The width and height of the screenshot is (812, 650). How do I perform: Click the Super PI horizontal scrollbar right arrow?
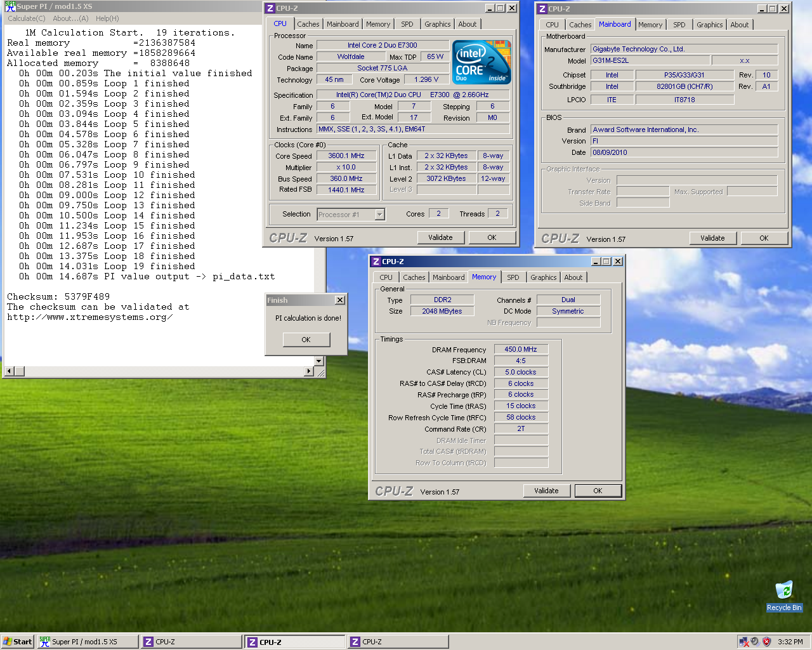pyautogui.click(x=309, y=371)
